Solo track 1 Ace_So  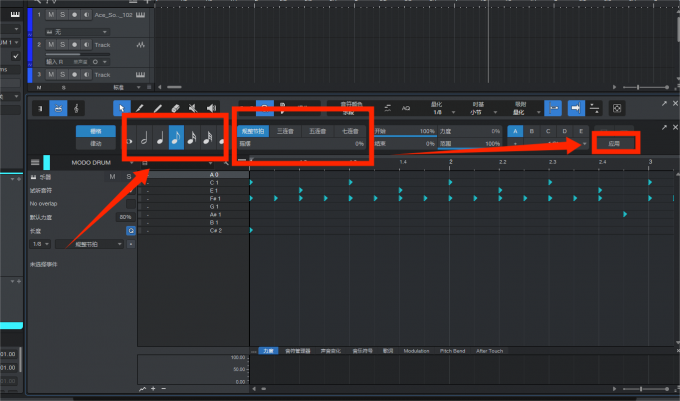click(x=63, y=15)
